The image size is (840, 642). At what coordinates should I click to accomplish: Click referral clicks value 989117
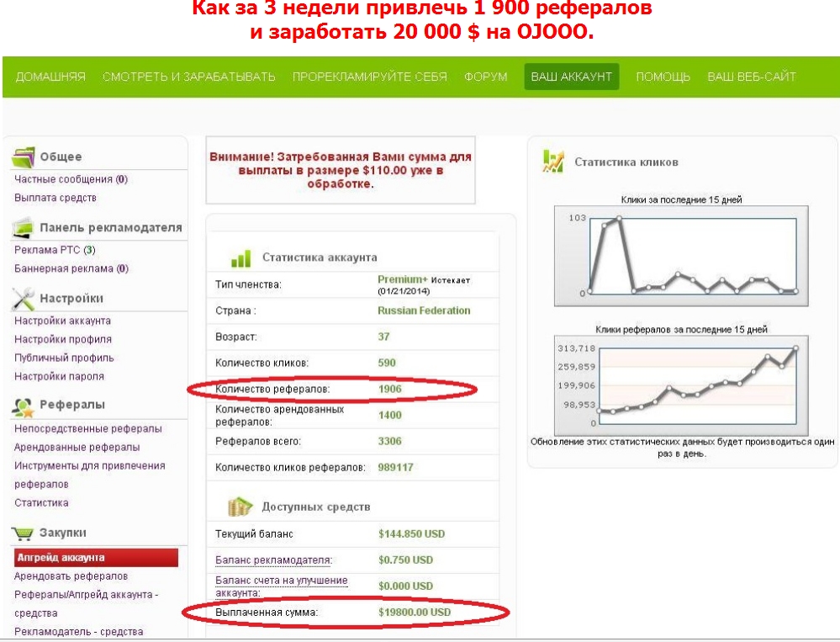(395, 467)
